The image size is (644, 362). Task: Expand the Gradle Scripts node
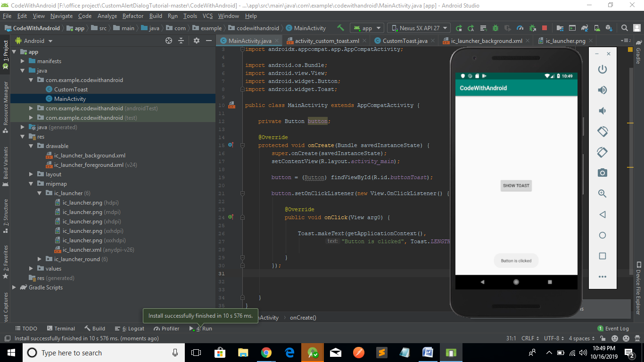(x=14, y=288)
